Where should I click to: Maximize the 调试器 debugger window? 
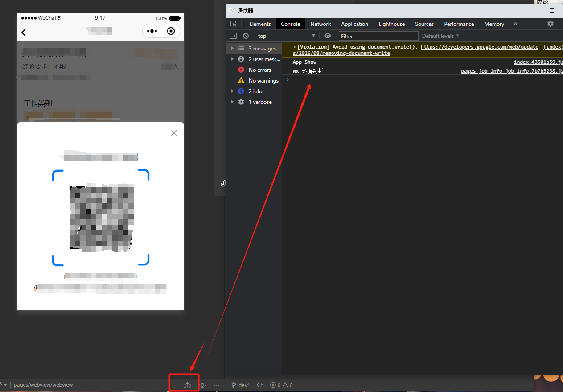pos(552,11)
